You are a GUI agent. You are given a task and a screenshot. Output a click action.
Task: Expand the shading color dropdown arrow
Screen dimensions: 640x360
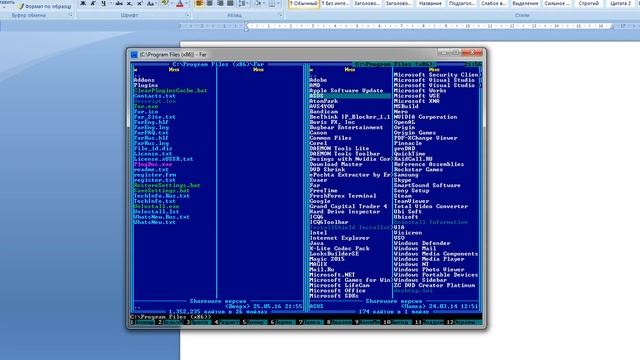point(264,3)
